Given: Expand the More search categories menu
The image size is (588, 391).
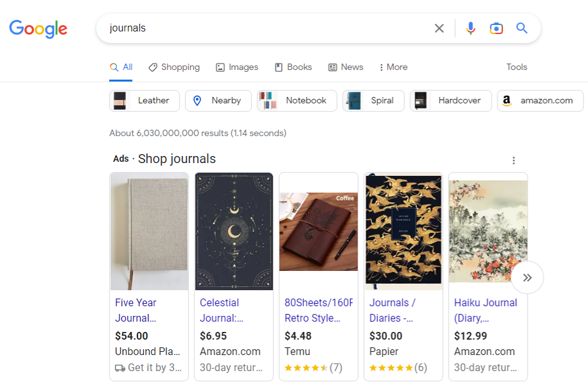Looking at the screenshot, I should coord(393,67).
